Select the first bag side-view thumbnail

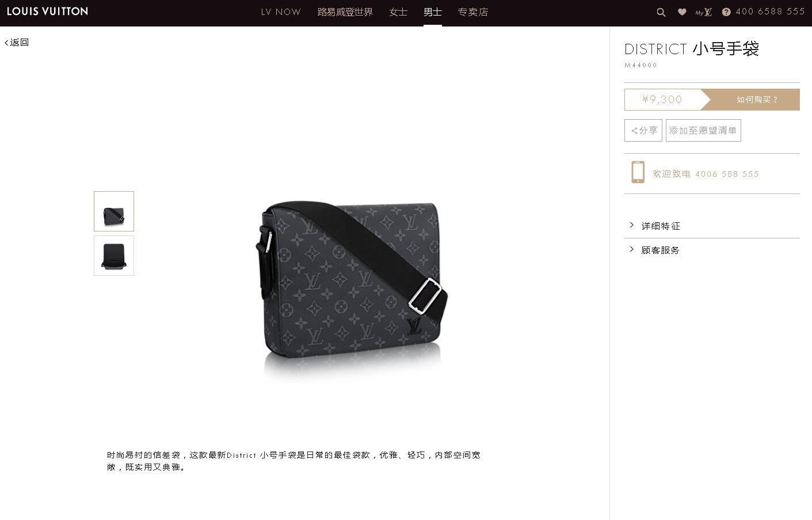[x=114, y=211]
